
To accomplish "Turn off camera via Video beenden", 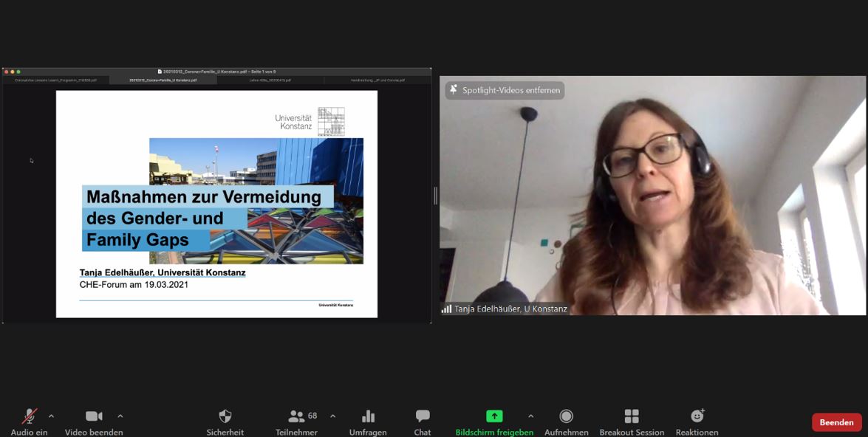I will pyautogui.click(x=94, y=416).
